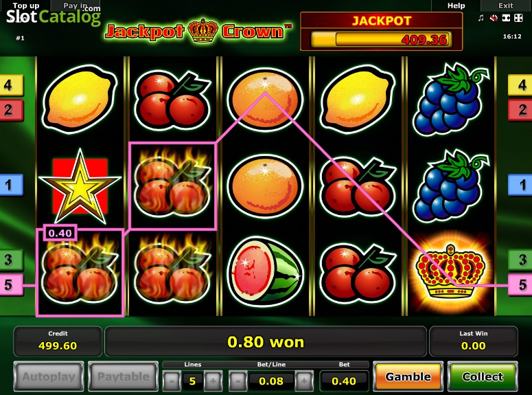Screen dimensions: 532x395
Task: Click the Exit tab
Action: click(505, 5)
